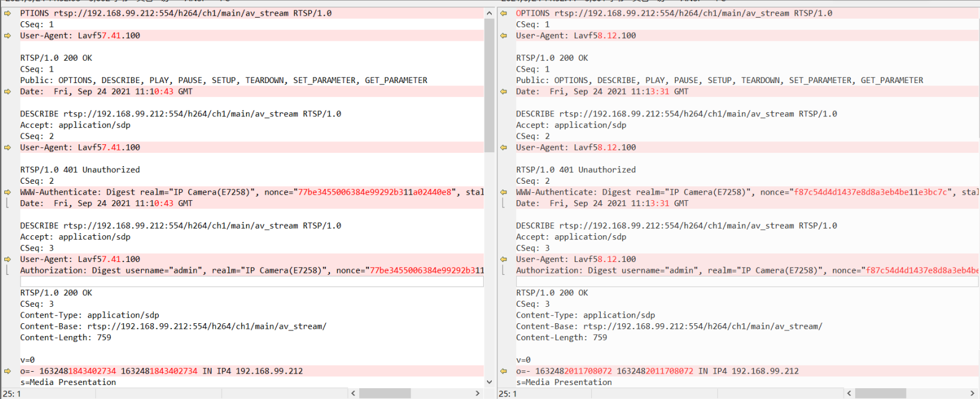Screen dimensions: 980x399
Task: Click 'v=0' line in right pane
Action: tap(523, 360)
